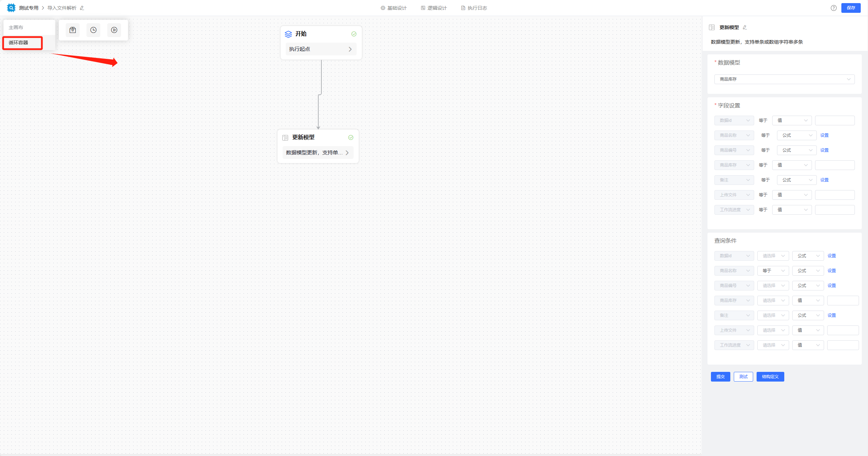
Task: Expand the 执行起点 chevron in 开始 node
Action: (x=350, y=49)
